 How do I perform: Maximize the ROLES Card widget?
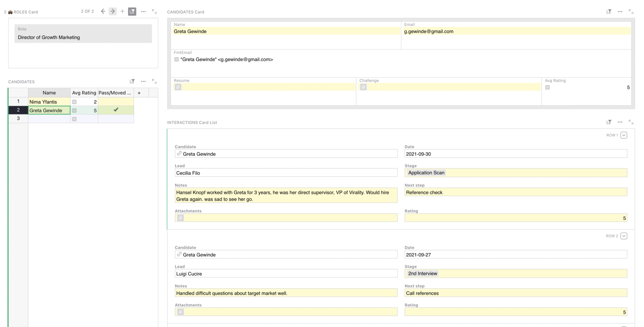tap(154, 11)
